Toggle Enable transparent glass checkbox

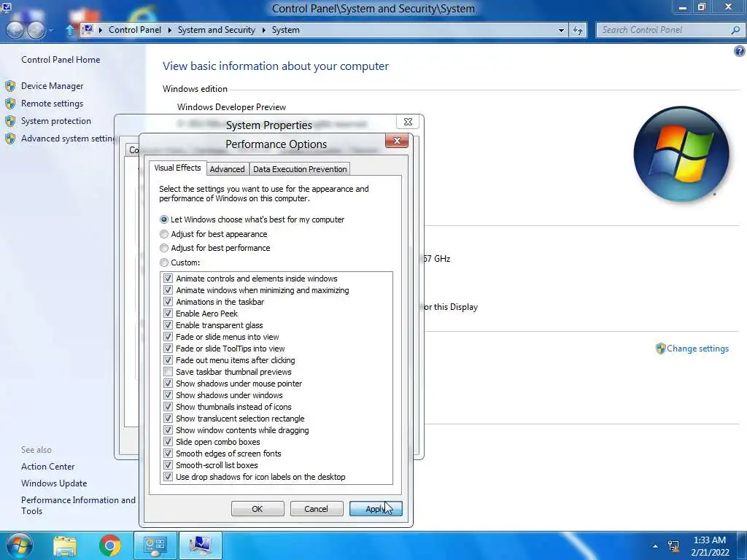(168, 325)
